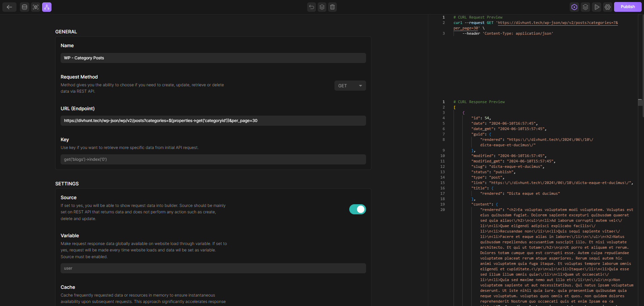Open settings with the gear icon
The image size is (644, 306).
coord(607,7)
